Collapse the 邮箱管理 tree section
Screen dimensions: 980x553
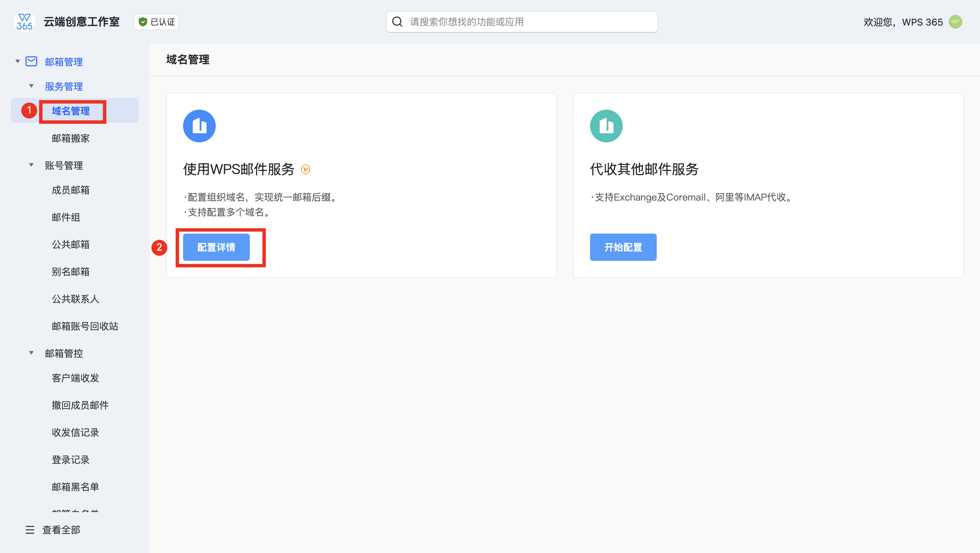point(17,62)
